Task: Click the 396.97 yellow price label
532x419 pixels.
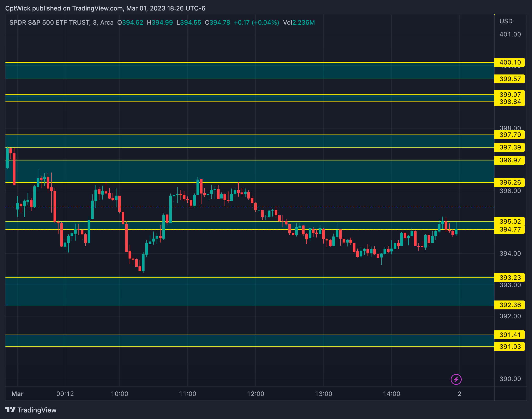Action: 509,160
